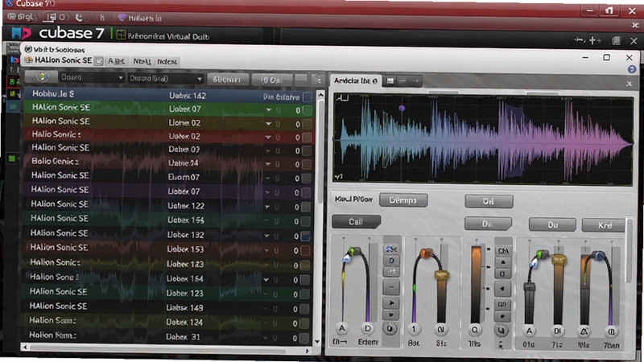Click the Krd button
Screen dimensions: 644x362
coord(605,225)
